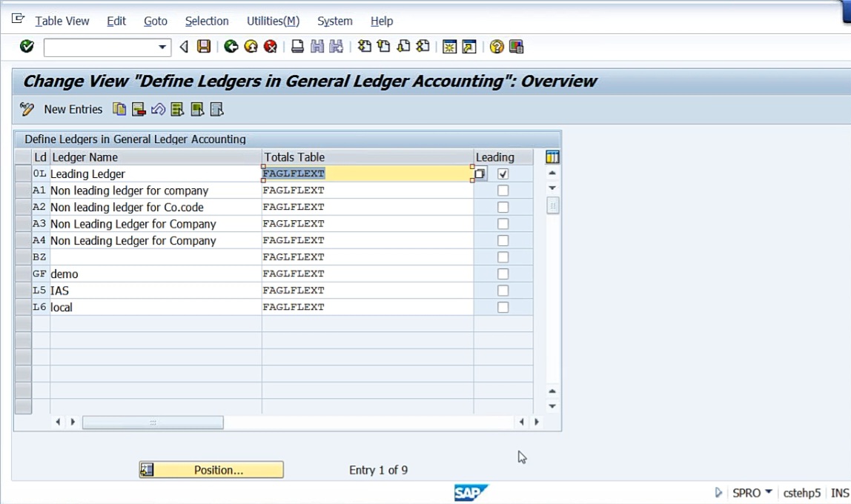Click the Deselect All icon

pyautogui.click(x=216, y=109)
